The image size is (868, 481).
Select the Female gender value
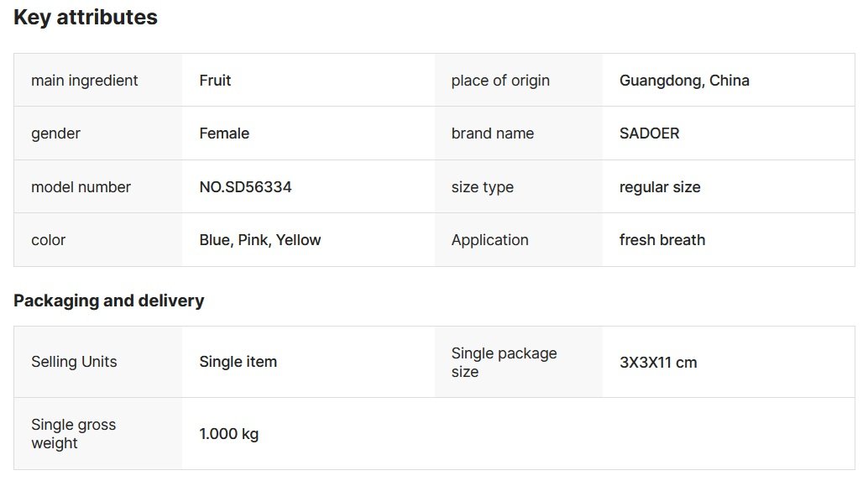(x=224, y=133)
